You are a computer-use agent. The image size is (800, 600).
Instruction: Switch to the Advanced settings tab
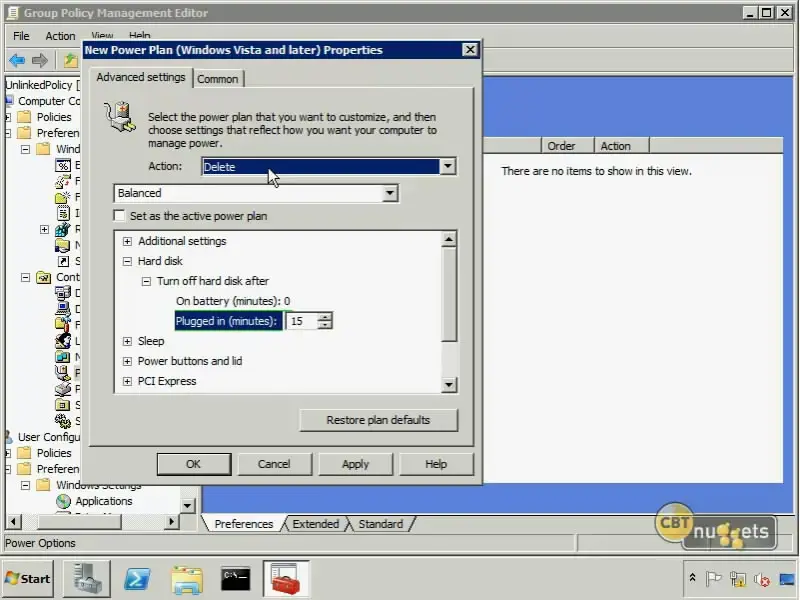pos(141,77)
